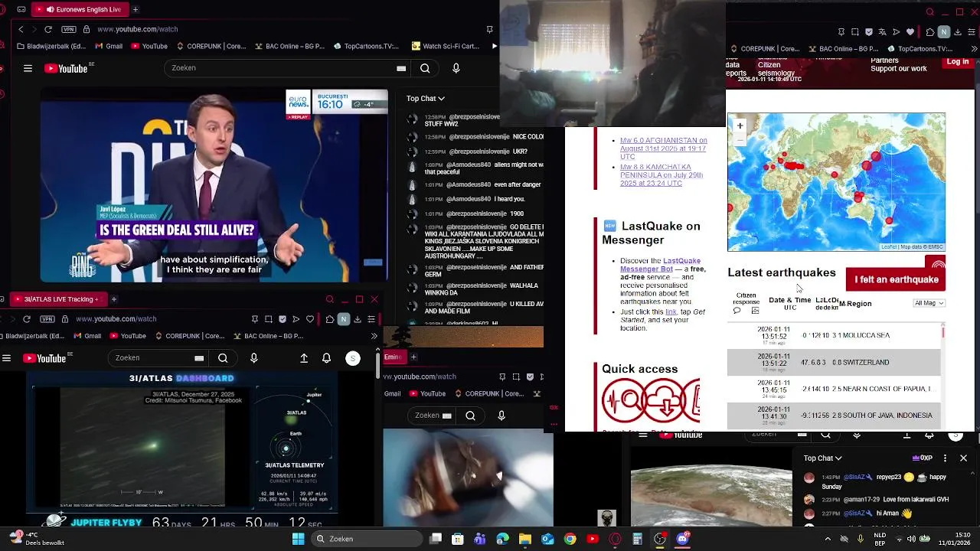Click Euronews live video player

point(214,186)
